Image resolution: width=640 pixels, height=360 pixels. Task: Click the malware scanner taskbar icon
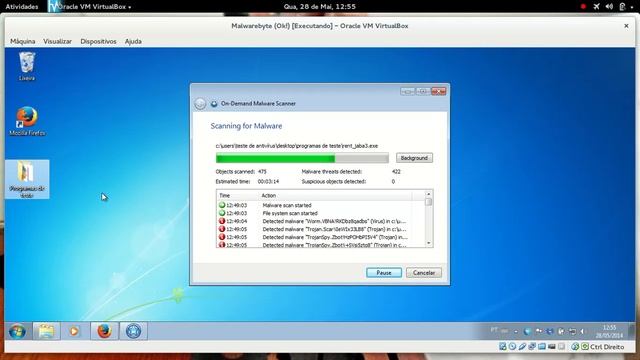[133, 331]
